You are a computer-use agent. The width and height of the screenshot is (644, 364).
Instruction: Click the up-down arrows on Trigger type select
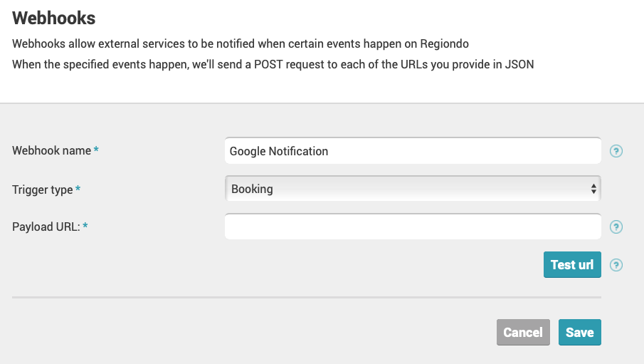click(593, 189)
